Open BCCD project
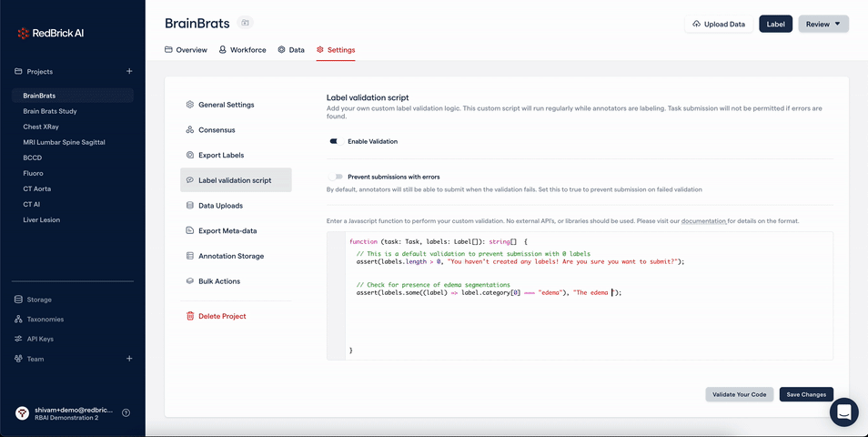This screenshot has height=437, width=868. click(x=33, y=158)
